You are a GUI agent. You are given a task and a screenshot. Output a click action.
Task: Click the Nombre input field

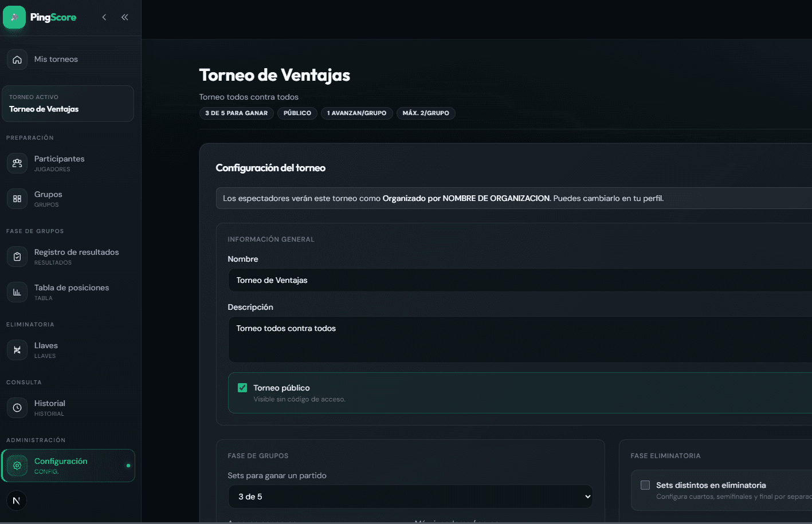pos(520,280)
